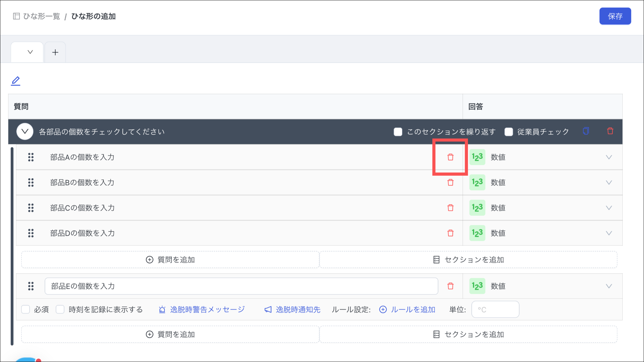Duplicate the section with copy icon

point(586,131)
